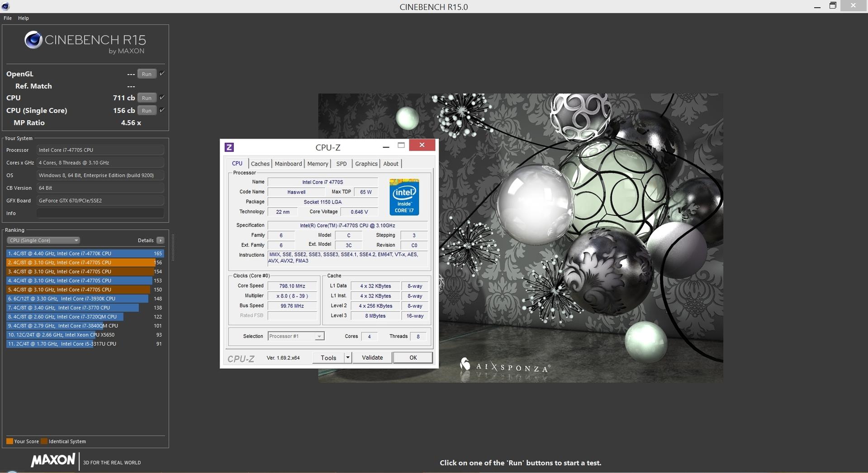Select ranking row 11 Intel Core i5-3317U
The image size is (868, 473).
point(85,344)
